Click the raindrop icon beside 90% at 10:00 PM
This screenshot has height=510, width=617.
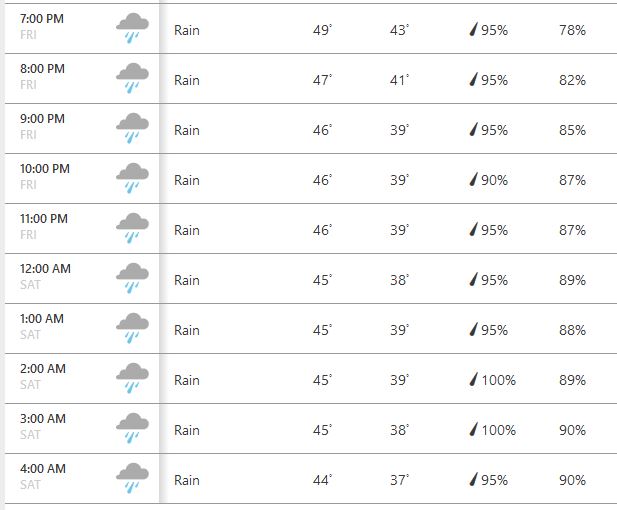click(473, 180)
